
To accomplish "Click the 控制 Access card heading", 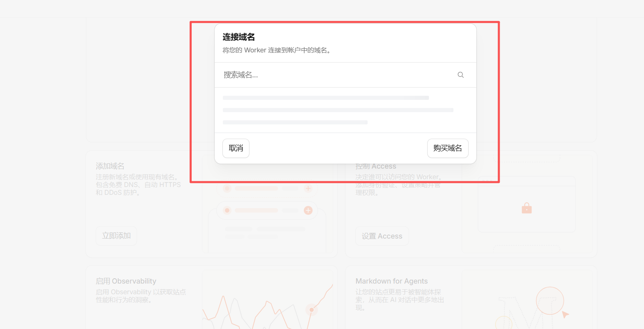I will coord(376,167).
